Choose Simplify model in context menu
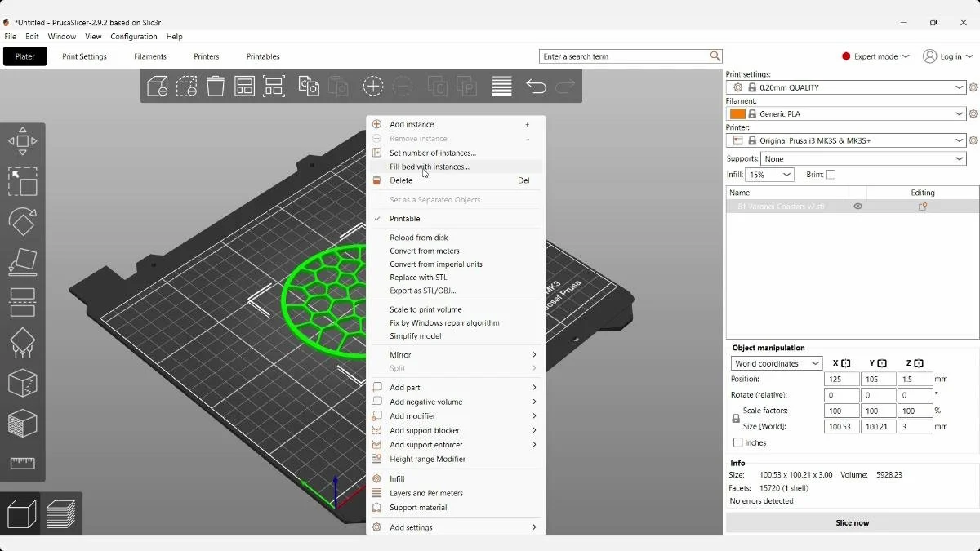This screenshot has height=551, width=980. coord(455,336)
